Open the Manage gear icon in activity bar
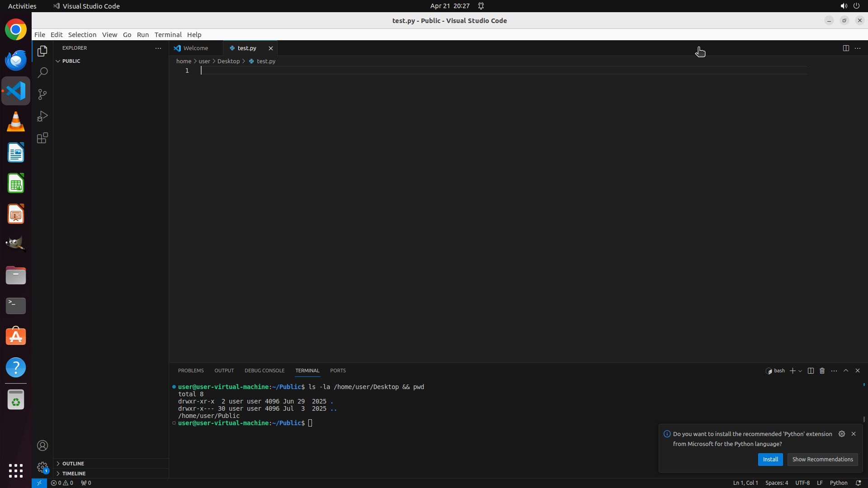This screenshot has width=868, height=488. (42, 467)
